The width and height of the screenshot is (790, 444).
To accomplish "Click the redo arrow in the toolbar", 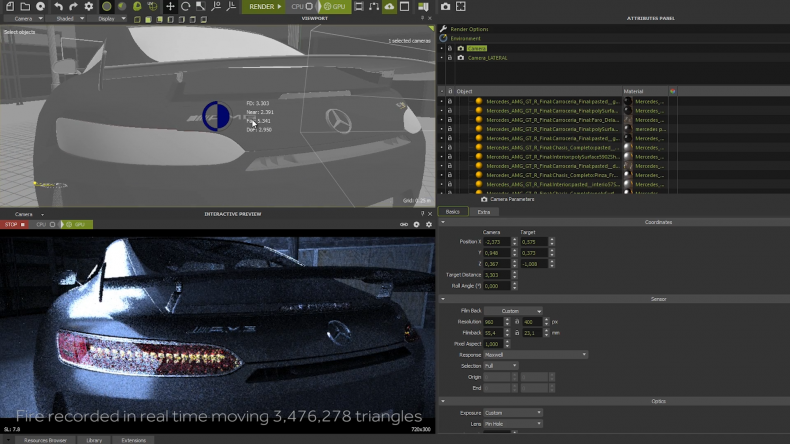I will 73,7.
